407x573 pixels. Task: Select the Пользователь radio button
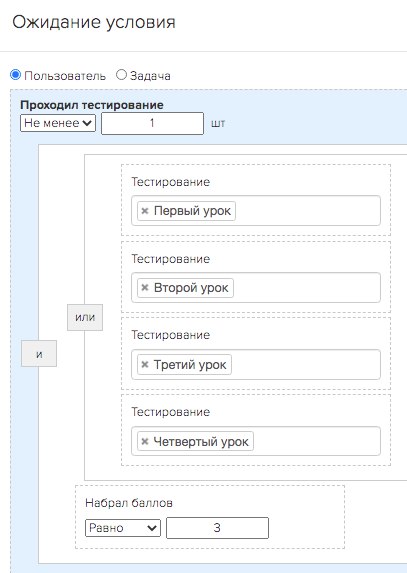pos(15,75)
